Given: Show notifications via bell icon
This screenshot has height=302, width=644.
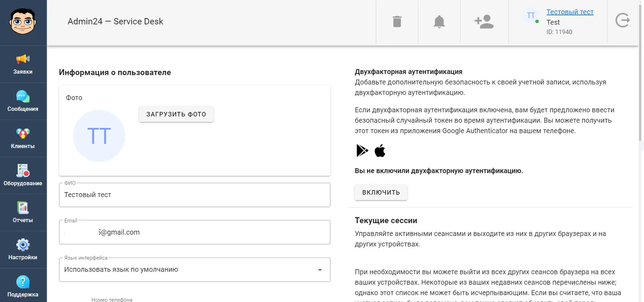Looking at the screenshot, I should point(439,21).
